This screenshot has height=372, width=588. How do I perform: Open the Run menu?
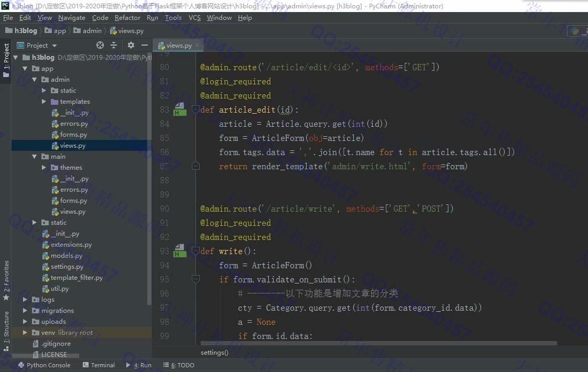point(153,18)
